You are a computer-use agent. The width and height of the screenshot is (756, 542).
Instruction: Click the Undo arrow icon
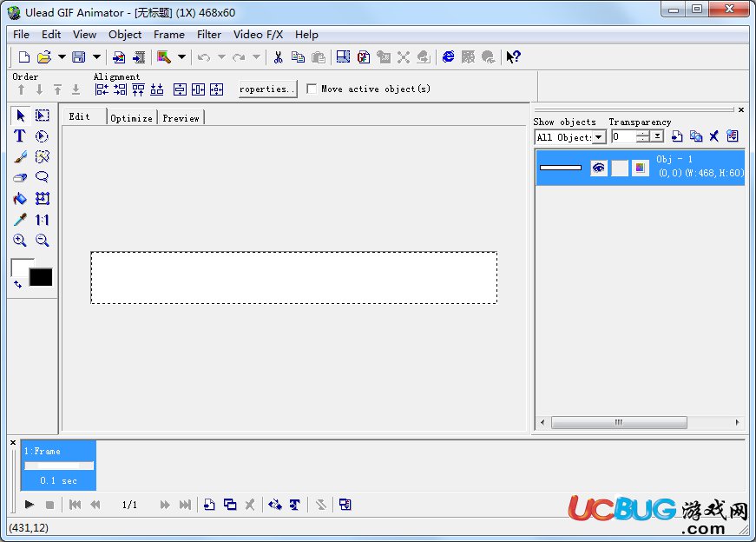pyautogui.click(x=204, y=57)
